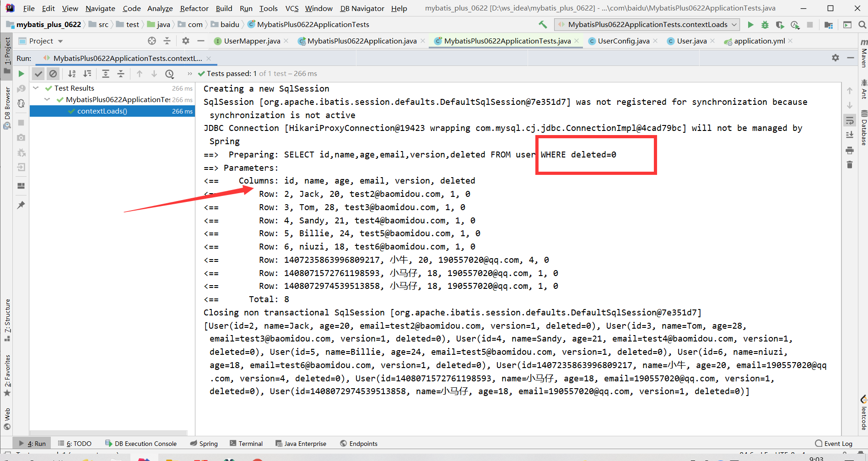This screenshot has height=461, width=868.
Task: Go to previous failed test arrow
Action: pos(140,74)
